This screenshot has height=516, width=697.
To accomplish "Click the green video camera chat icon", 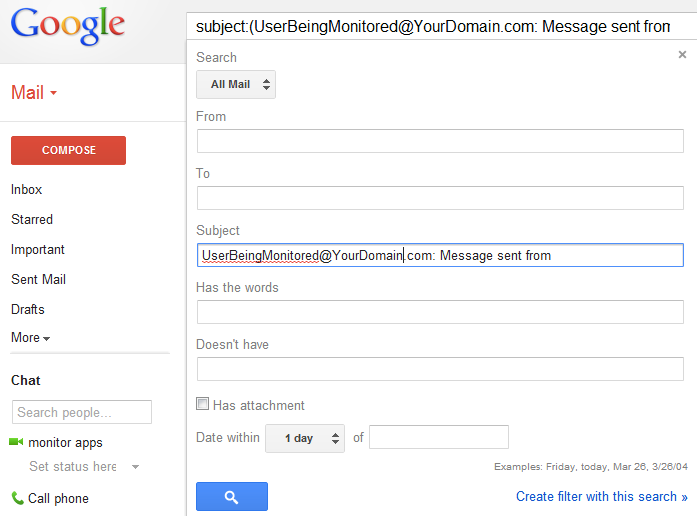I will tap(16, 442).
